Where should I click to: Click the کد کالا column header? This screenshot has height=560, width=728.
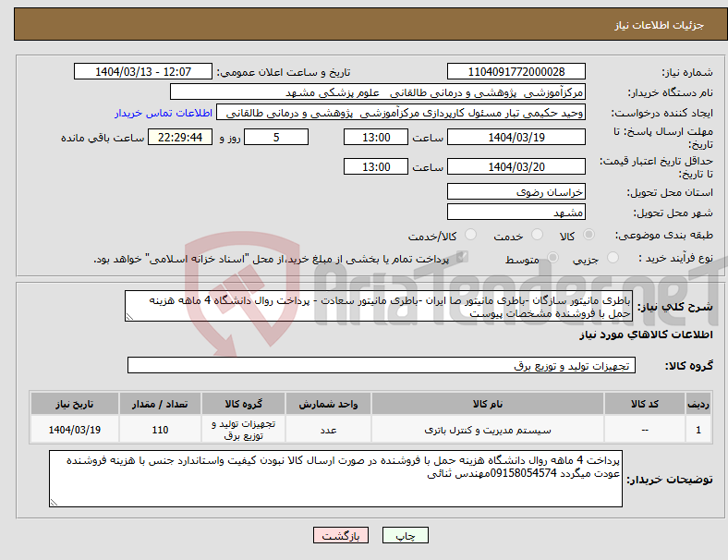pyautogui.click(x=645, y=404)
